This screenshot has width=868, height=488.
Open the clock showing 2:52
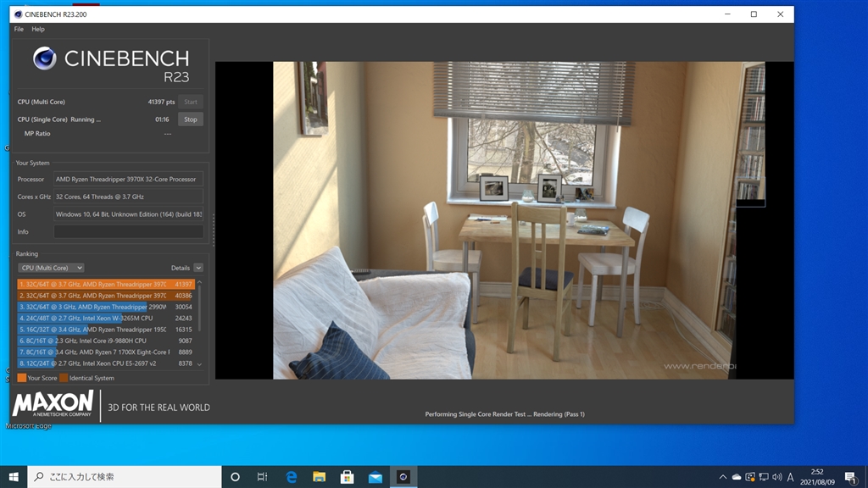817,477
